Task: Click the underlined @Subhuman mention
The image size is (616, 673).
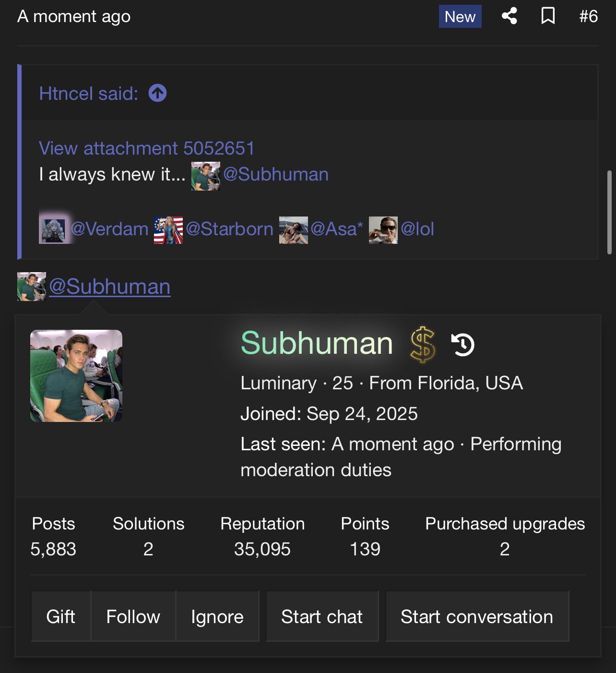Action: [x=110, y=287]
